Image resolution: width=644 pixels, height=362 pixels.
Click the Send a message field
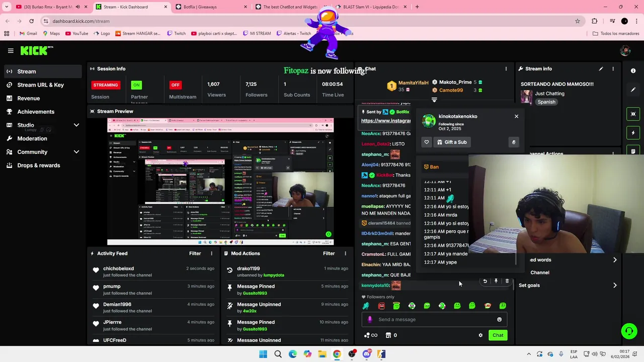[434, 319]
